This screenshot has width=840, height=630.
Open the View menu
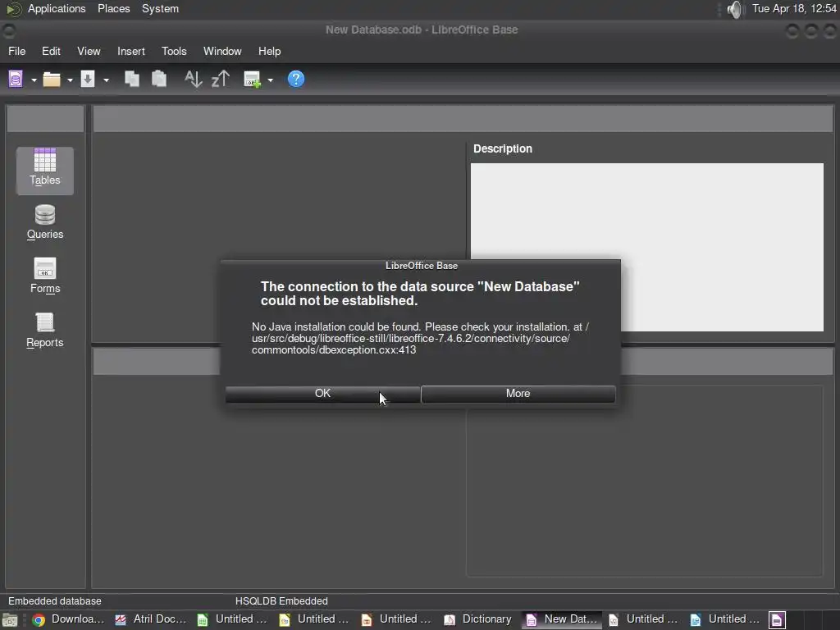pos(89,51)
